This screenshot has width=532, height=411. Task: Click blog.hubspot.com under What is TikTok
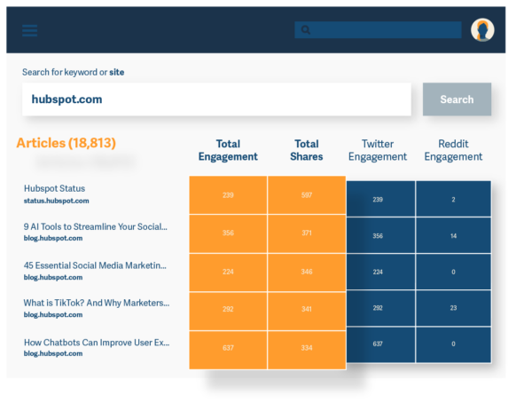(53, 314)
